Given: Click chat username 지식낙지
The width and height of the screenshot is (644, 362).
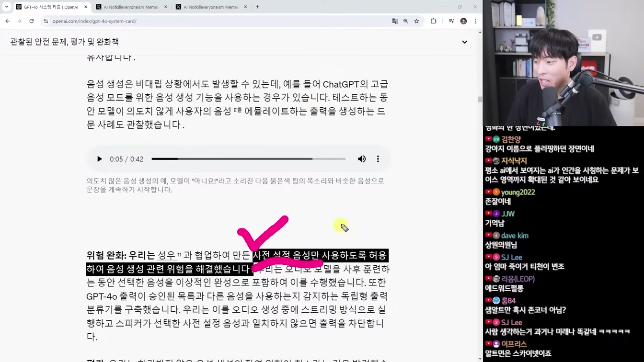Looking at the screenshot, I should click(514, 161).
